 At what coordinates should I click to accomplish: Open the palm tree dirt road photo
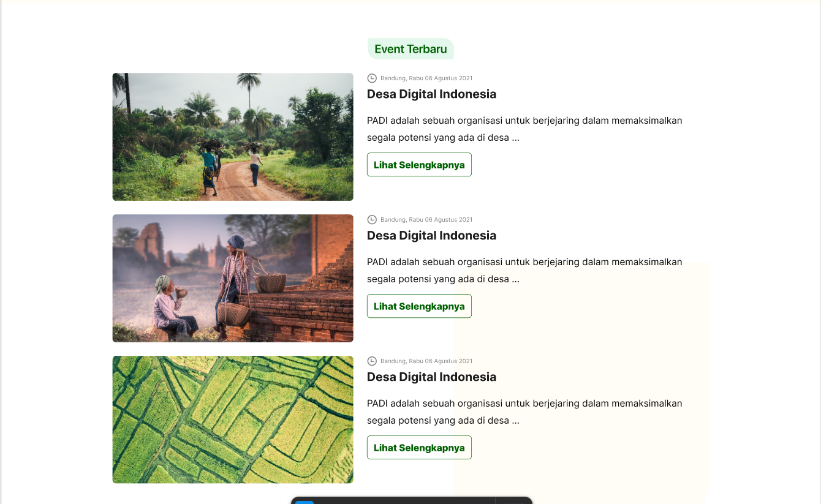click(233, 137)
